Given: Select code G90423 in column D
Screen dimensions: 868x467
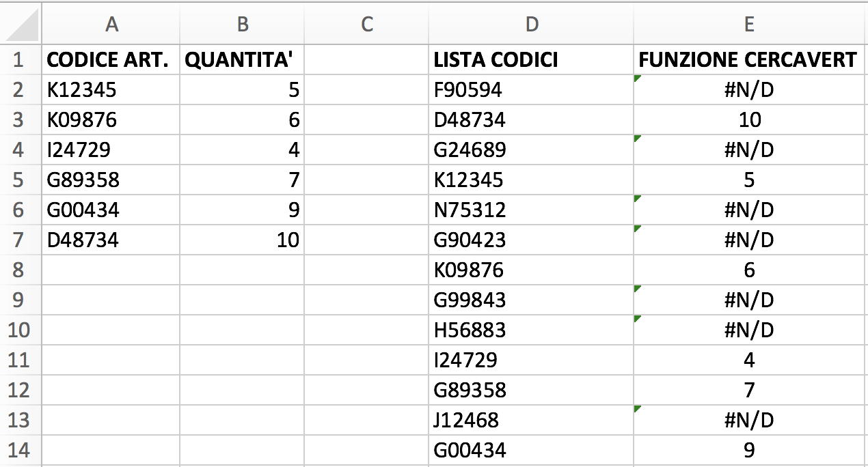Looking at the screenshot, I should click(532, 240).
